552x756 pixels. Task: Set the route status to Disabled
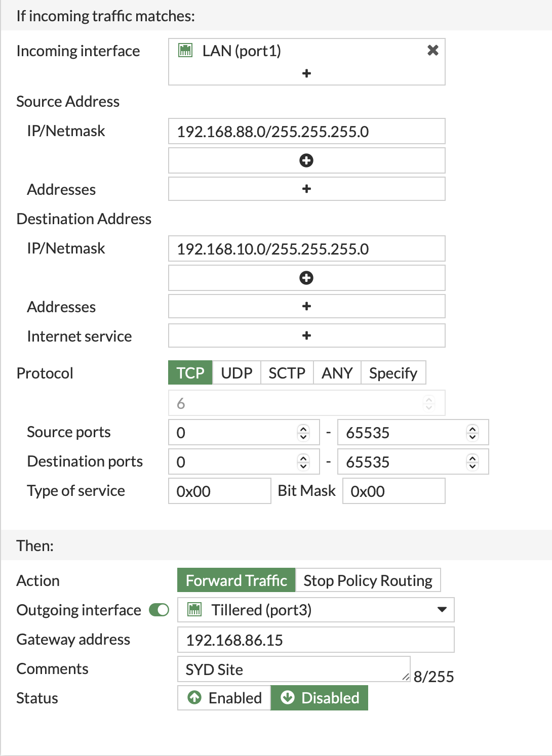pyautogui.click(x=320, y=698)
